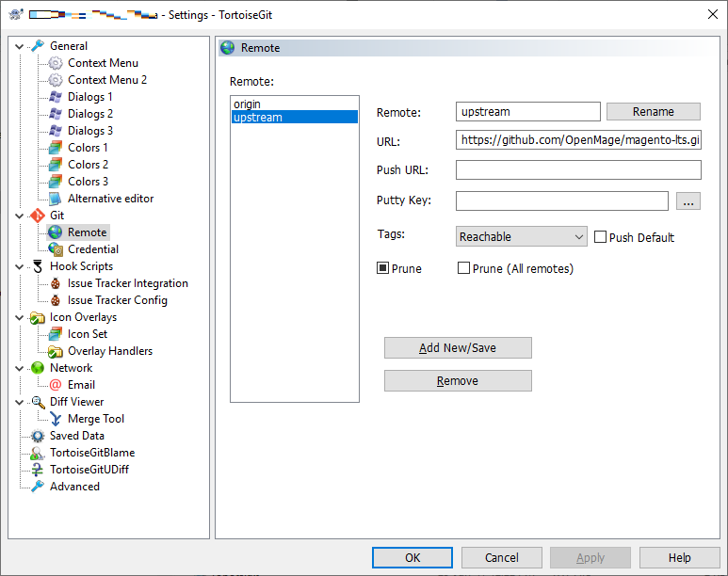The width and height of the screenshot is (728, 576).
Task: Click the Email @ icon
Action: click(56, 385)
